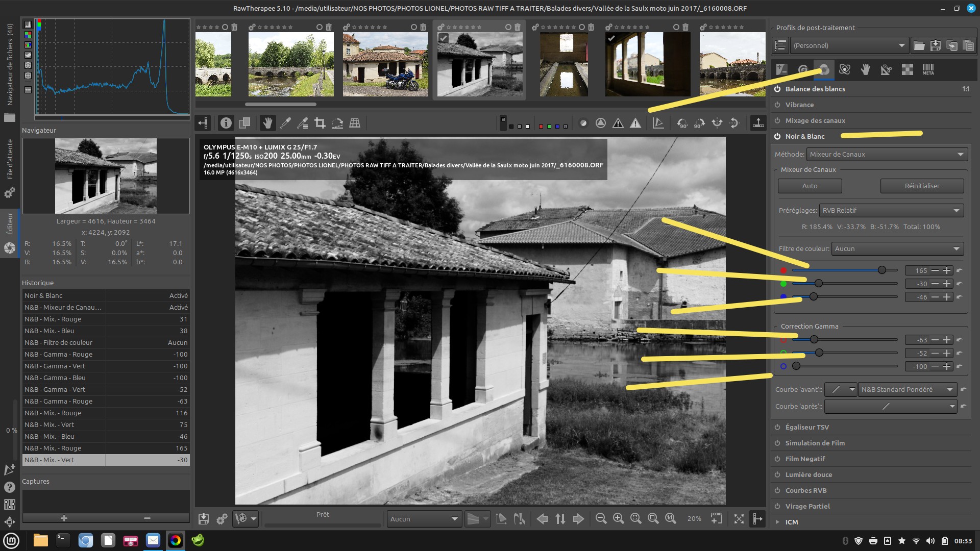This screenshot has width=980, height=551.
Task: Switch to the Transform tab with hand icon
Action: point(865,70)
